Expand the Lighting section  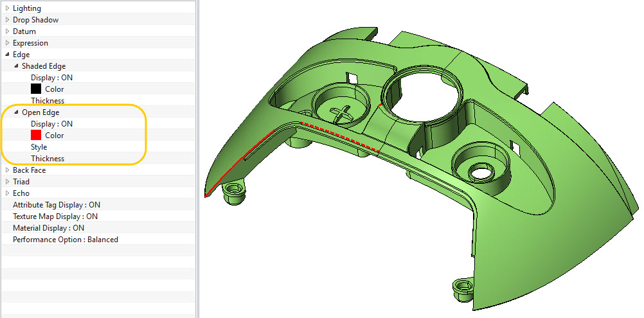(x=8, y=8)
